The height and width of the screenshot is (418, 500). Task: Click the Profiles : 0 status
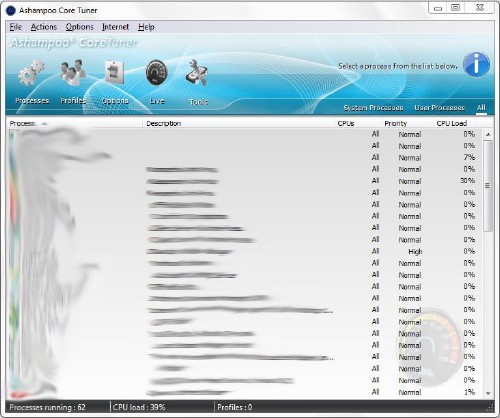pos(235,407)
